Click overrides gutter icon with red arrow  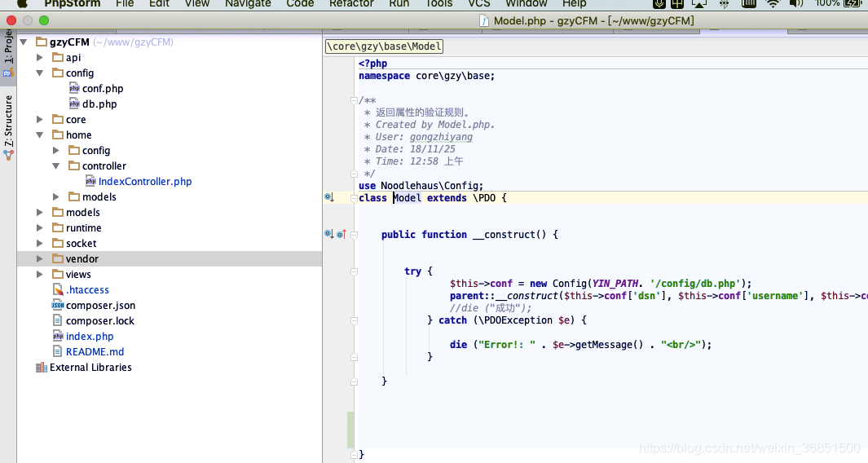(341, 234)
